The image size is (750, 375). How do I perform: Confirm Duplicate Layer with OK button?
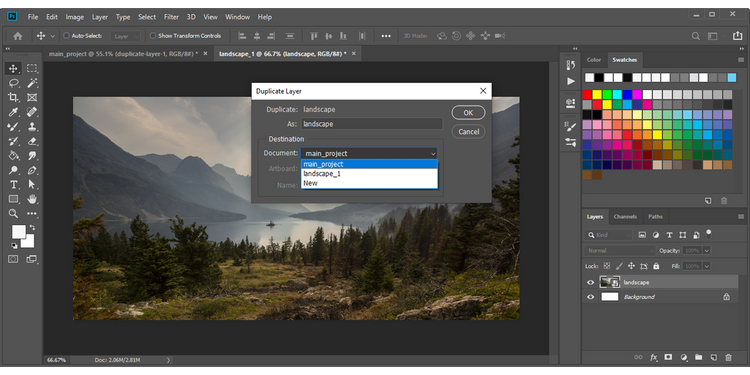tap(468, 113)
